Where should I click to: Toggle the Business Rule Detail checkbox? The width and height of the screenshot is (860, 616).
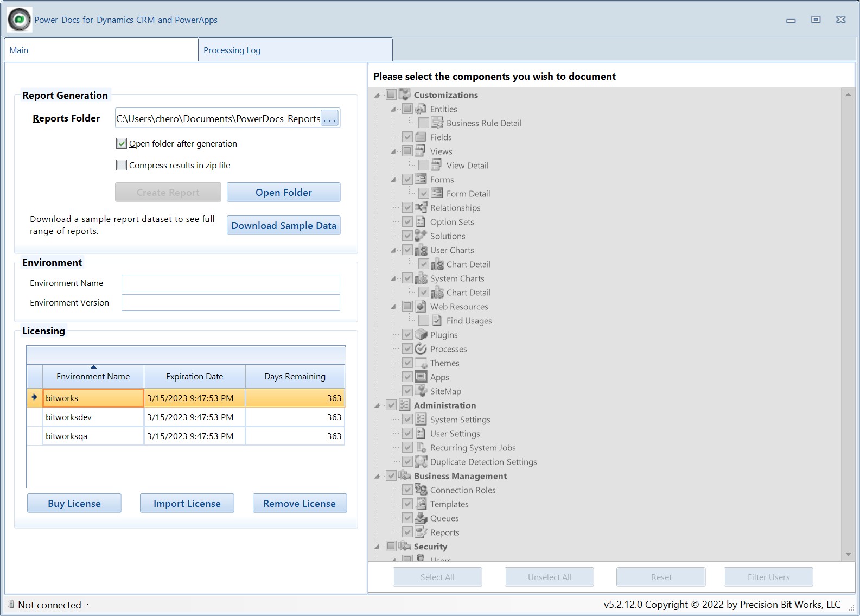click(424, 123)
